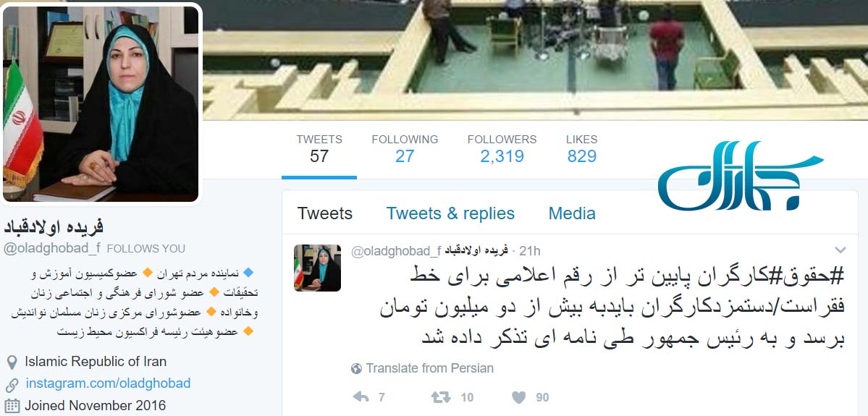Click Translate from Persian
Image resolution: width=868 pixels, height=416 pixels.
429,368
